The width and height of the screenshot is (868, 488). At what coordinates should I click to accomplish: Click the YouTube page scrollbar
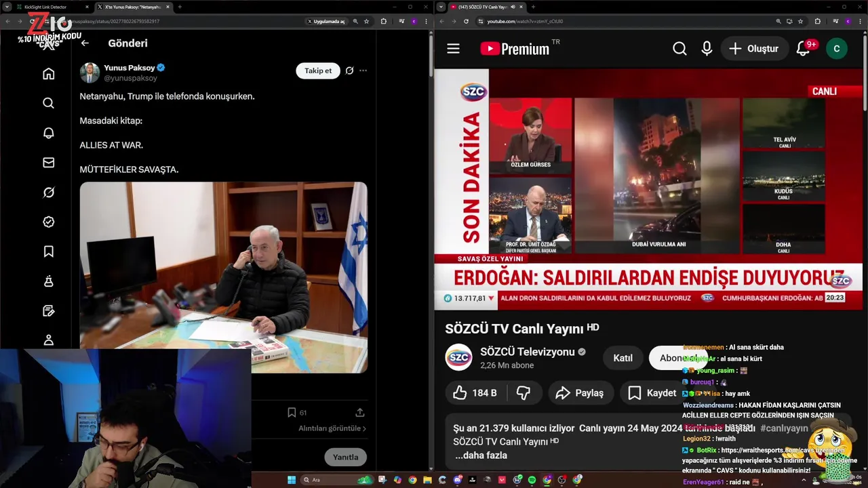[x=865, y=75]
